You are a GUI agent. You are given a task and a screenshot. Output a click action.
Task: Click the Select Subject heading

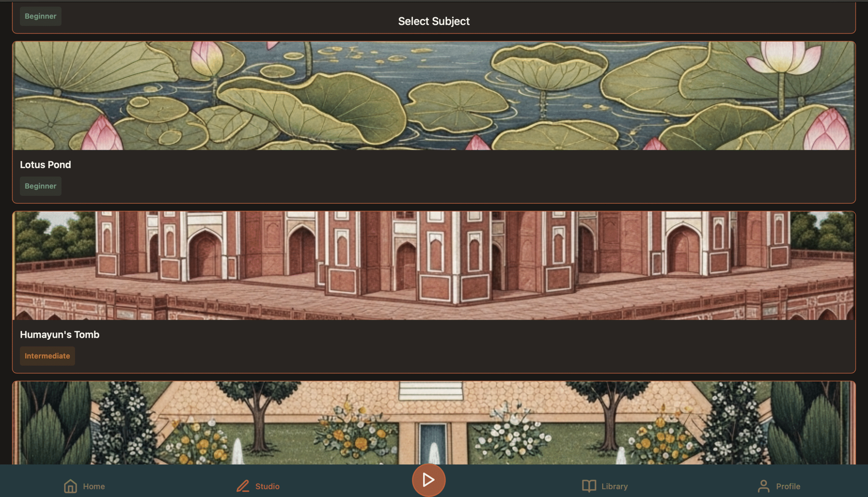434,21
